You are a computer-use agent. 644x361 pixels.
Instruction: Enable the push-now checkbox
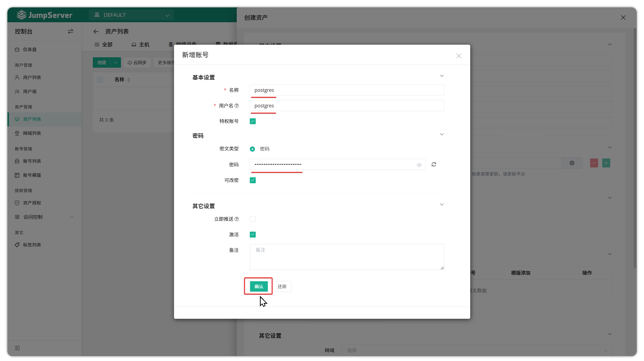253,219
